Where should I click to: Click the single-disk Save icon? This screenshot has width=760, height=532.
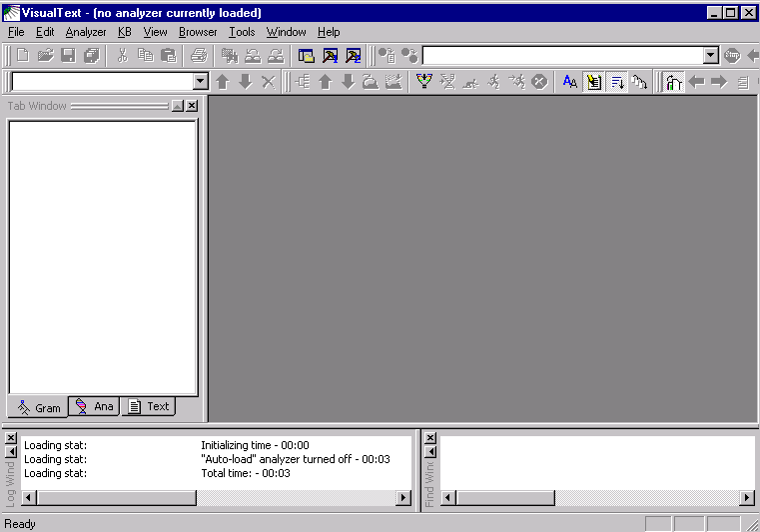68,55
